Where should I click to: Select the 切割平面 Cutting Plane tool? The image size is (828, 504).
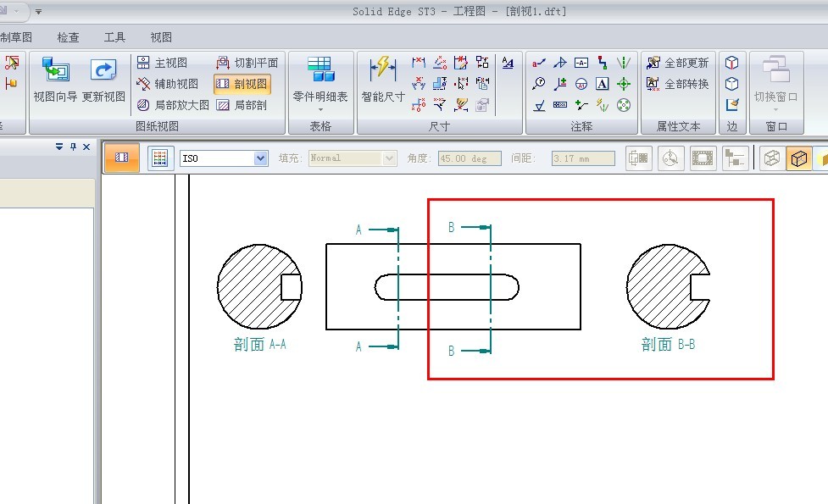pyautogui.click(x=247, y=63)
